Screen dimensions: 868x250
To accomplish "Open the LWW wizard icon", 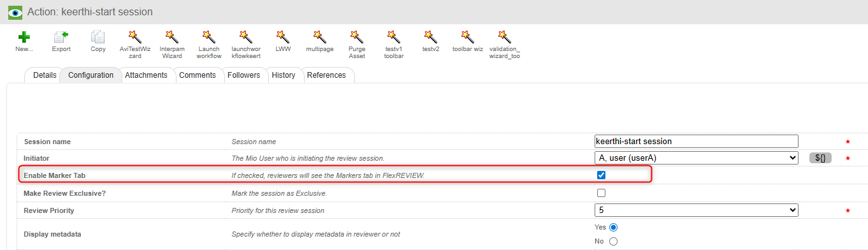I will 282,37.
